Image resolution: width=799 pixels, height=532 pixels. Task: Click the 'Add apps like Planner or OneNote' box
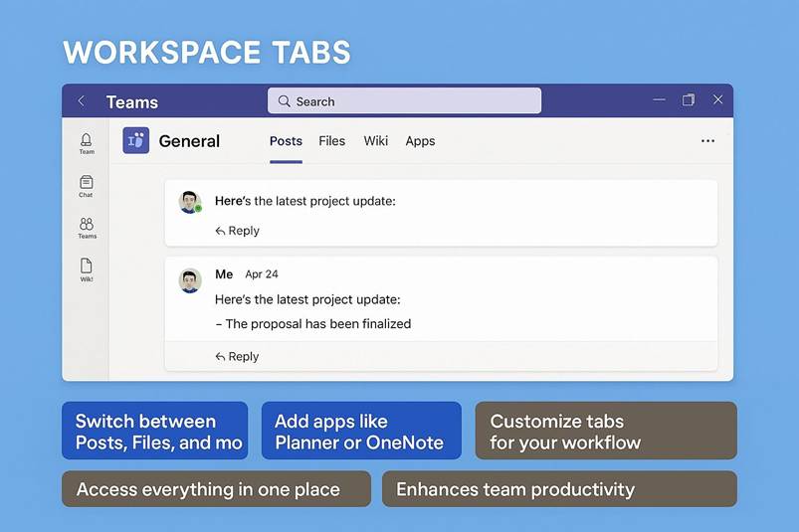(x=361, y=431)
